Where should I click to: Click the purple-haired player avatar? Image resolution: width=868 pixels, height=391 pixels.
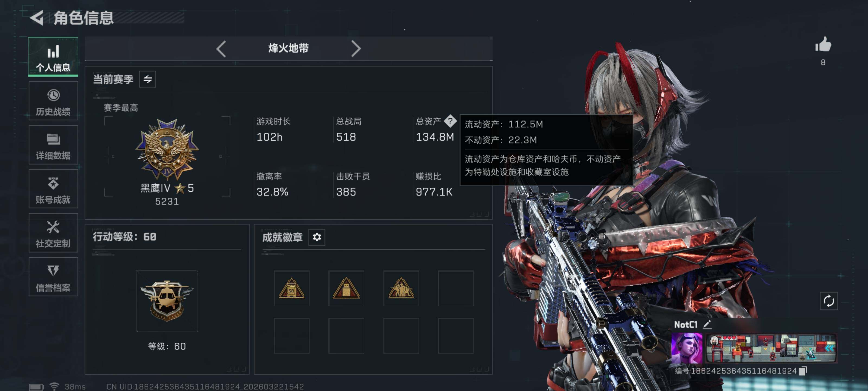pyautogui.click(x=686, y=348)
